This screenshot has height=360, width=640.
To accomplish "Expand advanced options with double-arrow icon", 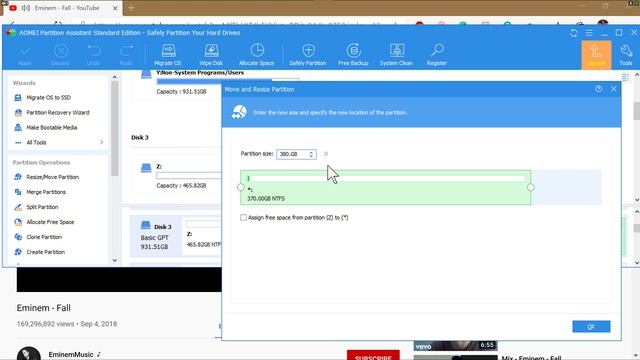I will [326, 154].
